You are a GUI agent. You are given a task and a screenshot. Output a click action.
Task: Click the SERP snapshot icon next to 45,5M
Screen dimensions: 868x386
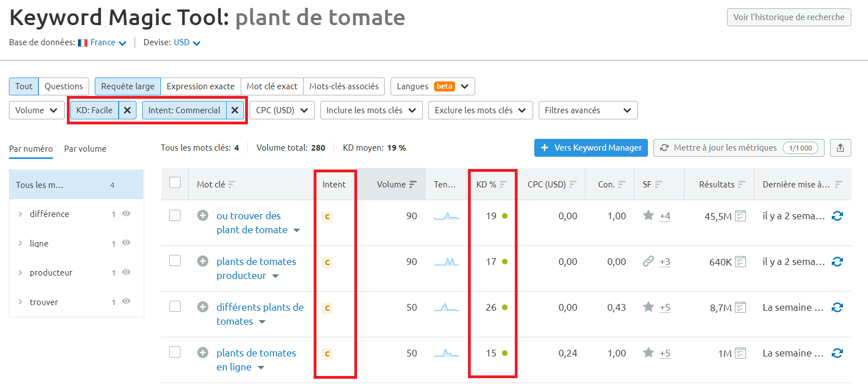[x=740, y=216]
